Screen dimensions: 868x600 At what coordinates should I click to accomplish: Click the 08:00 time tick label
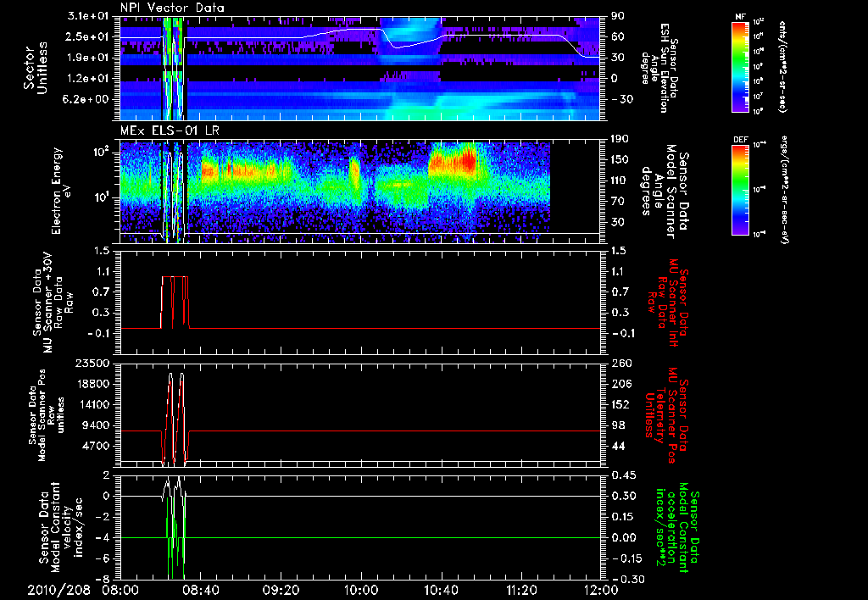pyautogui.click(x=120, y=590)
